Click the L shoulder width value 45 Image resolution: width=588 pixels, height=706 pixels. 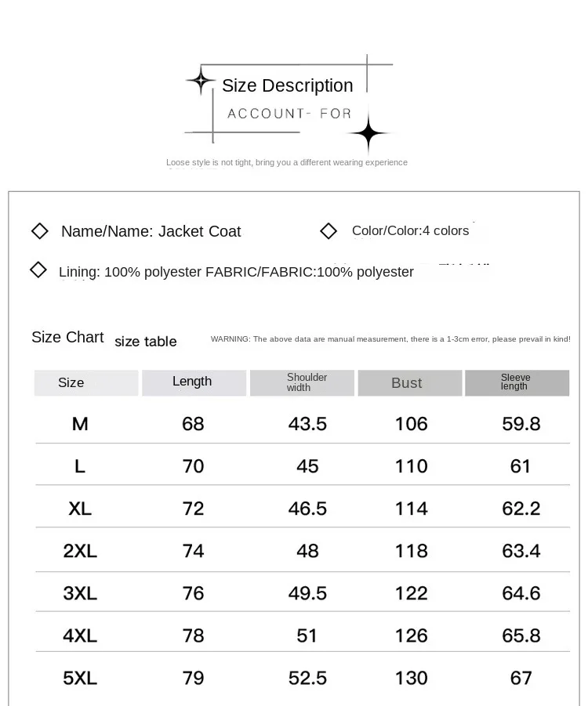tap(307, 466)
